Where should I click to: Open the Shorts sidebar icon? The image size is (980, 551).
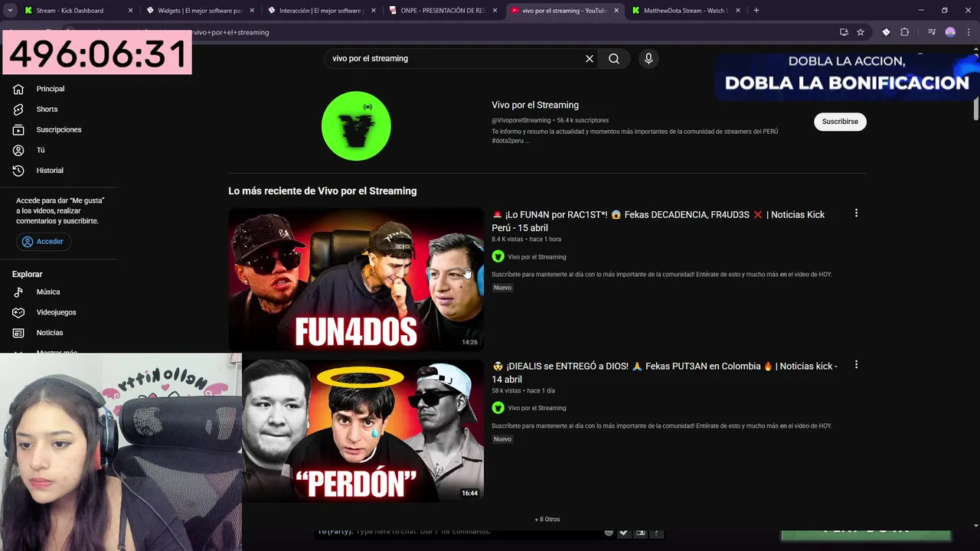[18, 109]
